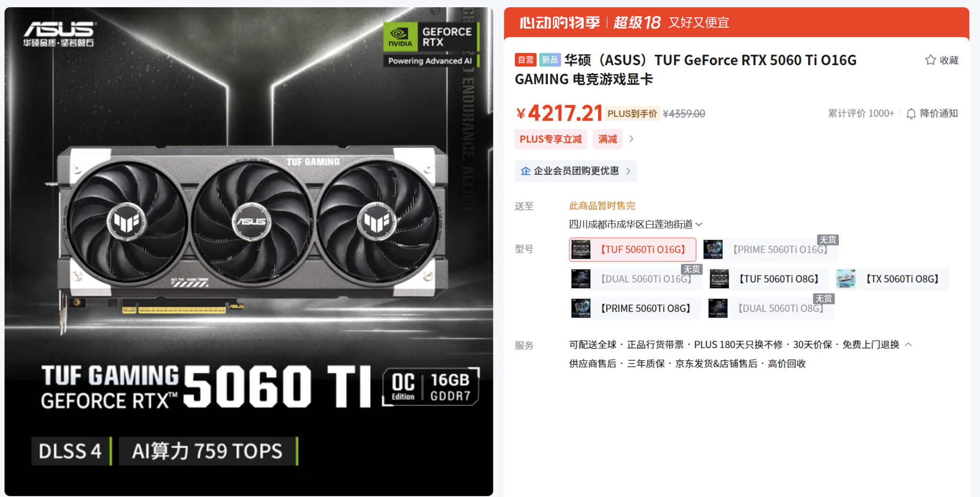Click the enterprise member group-buy icon
980x497 pixels.
(525, 171)
